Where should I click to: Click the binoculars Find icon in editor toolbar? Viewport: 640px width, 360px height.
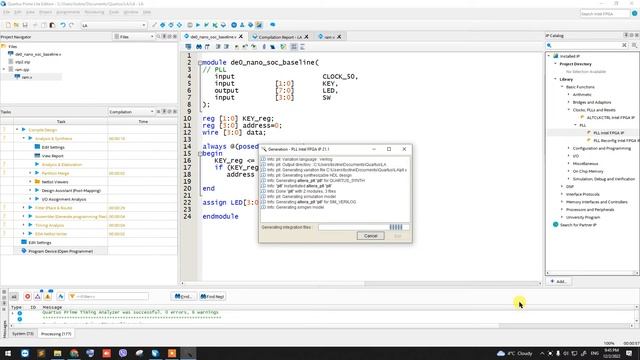199,47
